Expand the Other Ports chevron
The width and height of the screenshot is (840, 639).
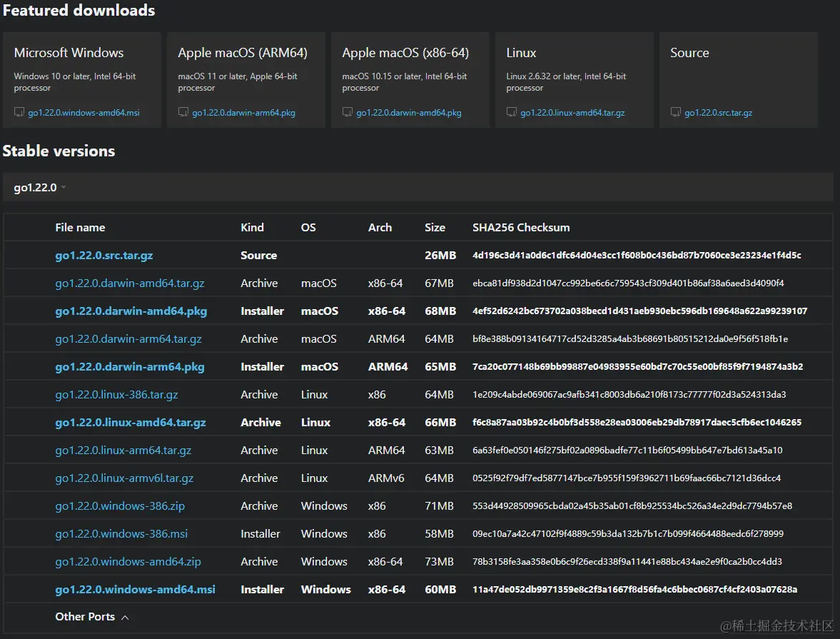click(125, 618)
